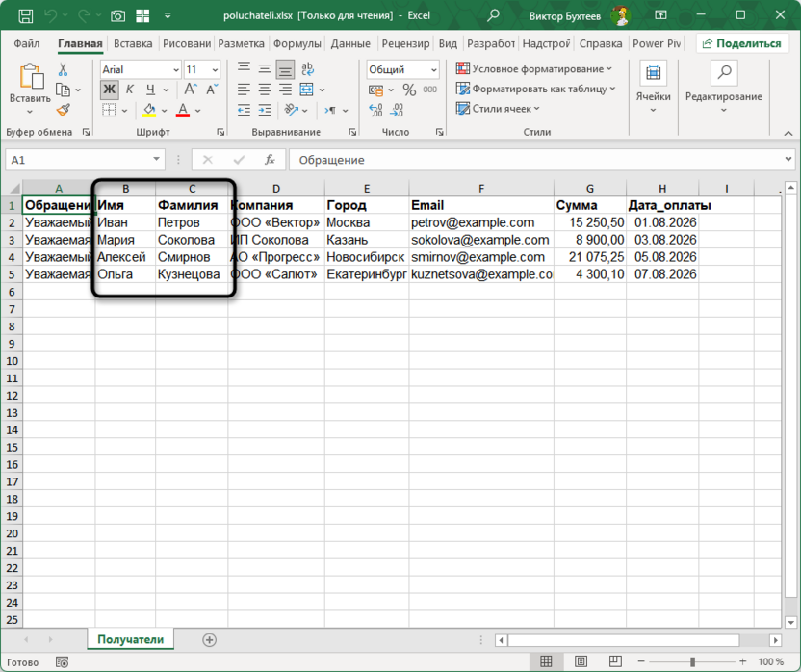Image resolution: width=801 pixels, height=672 pixels.
Task: Add a new sheet with plus icon
Action: click(x=210, y=640)
